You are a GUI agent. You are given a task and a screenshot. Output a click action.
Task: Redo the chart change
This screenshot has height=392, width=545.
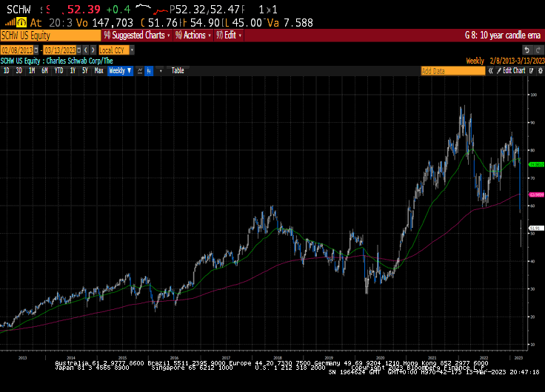(538, 50)
